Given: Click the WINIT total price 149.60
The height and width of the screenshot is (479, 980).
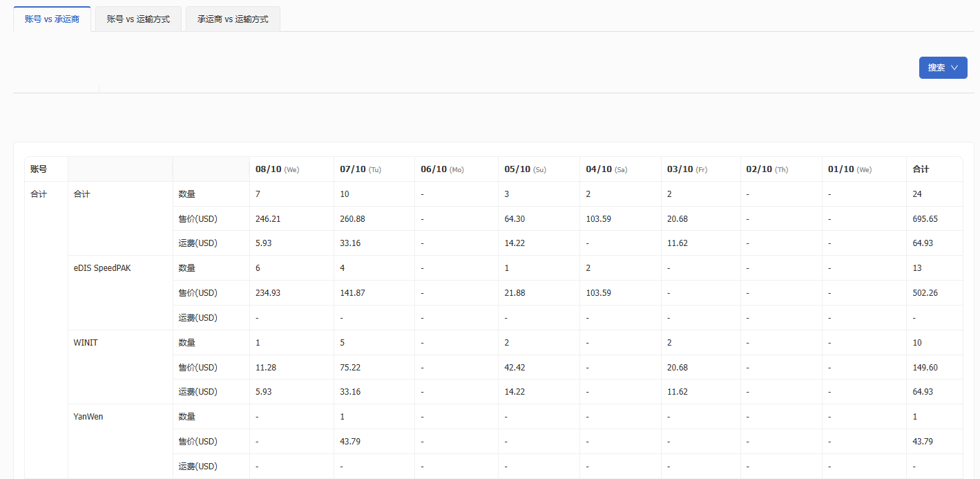Looking at the screenshot, I should click(x=925, y=368).
